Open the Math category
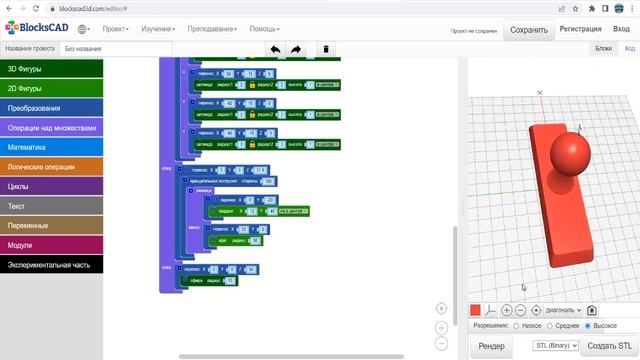Image resolution: width=640 pixels, height=360 pixels. [51, 147]
